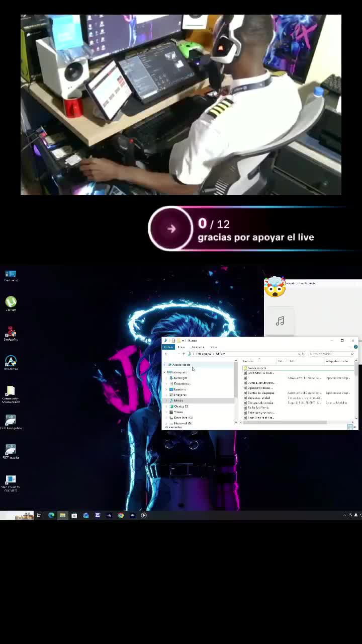
Task: Select Disco local (C:) in navigation pane
Action: pos(183,418)
